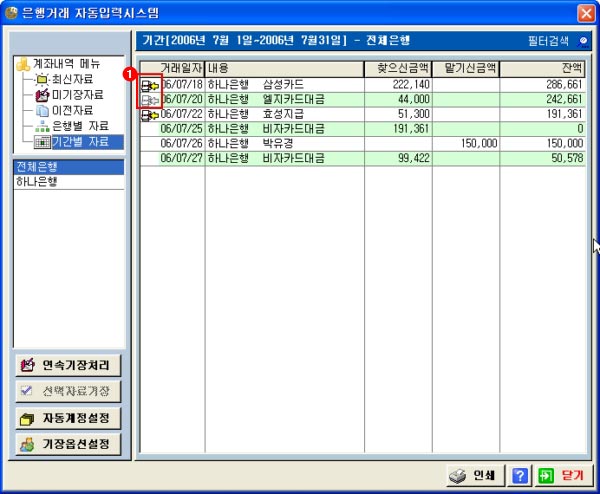This screenshot has width=600, height=494.
Task: Open 필터검색 filter search
Action: (x=548, y=41)
